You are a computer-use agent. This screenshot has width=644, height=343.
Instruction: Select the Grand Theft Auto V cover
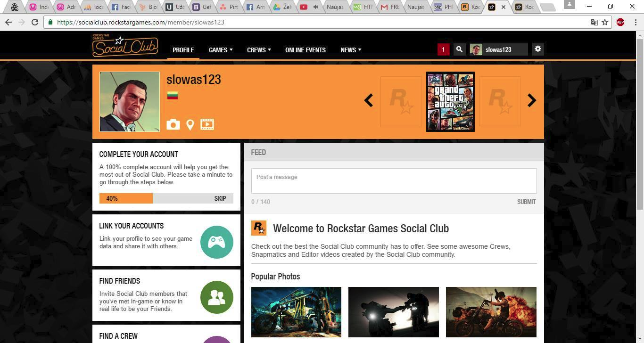(450, 102)
